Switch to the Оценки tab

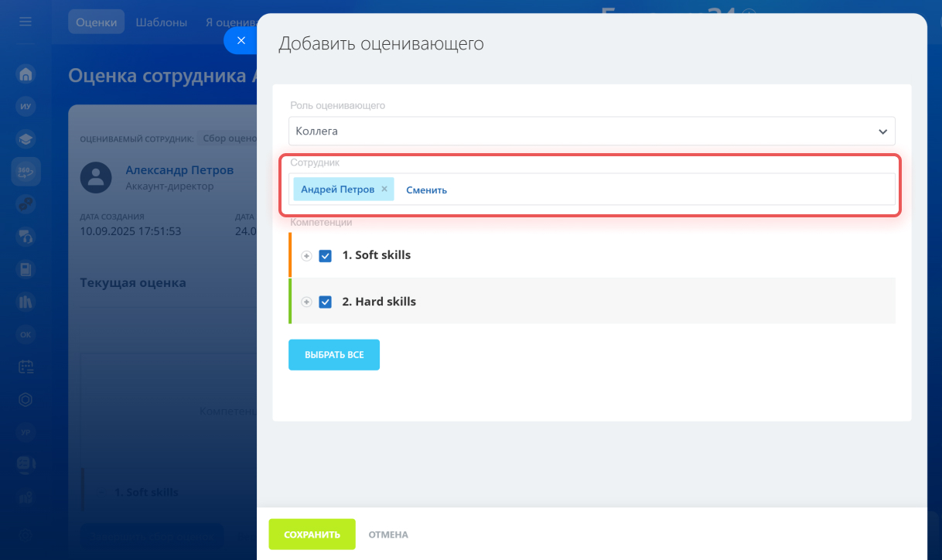tap(97, 22)
